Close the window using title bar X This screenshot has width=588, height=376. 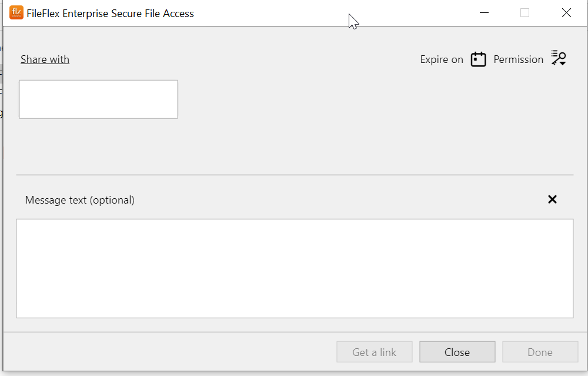[566, 13]
